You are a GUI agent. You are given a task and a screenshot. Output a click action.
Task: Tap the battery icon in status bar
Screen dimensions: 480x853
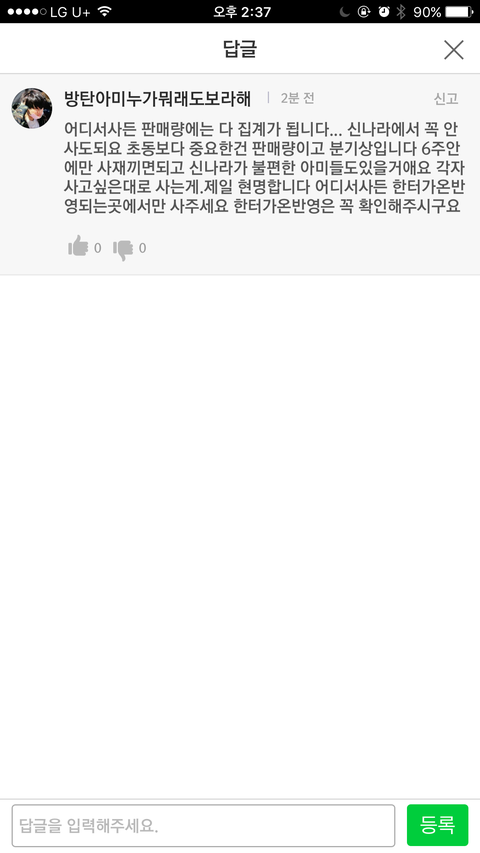coord(459,11)
